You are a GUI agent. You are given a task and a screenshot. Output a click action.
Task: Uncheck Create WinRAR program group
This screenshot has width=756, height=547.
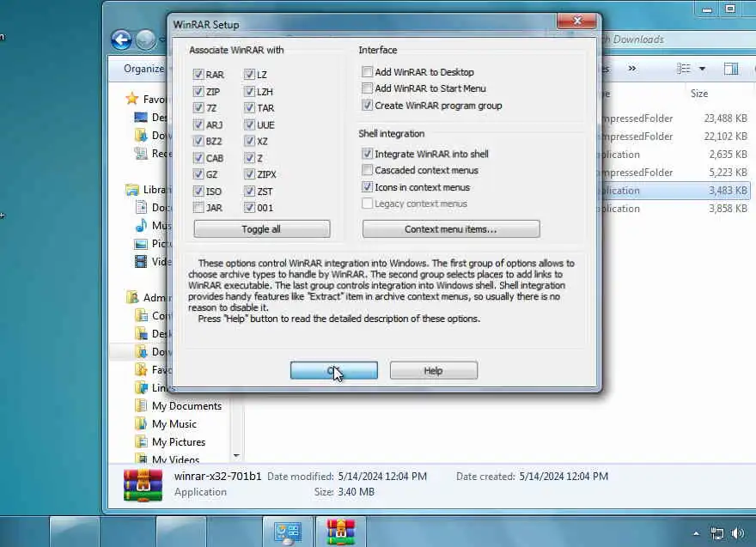(x=367, y=105)
